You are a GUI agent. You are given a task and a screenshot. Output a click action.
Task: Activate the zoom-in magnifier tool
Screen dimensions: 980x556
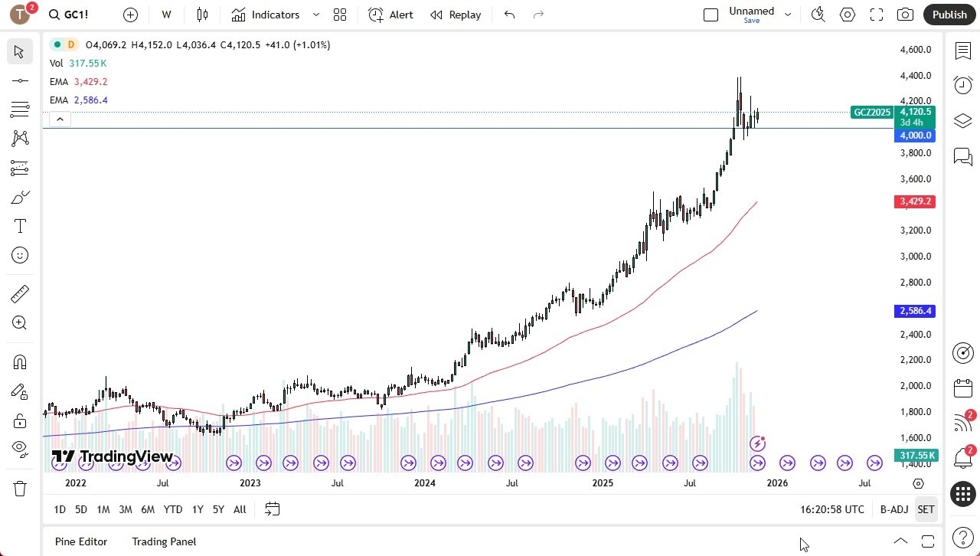(x=19, y=322)
